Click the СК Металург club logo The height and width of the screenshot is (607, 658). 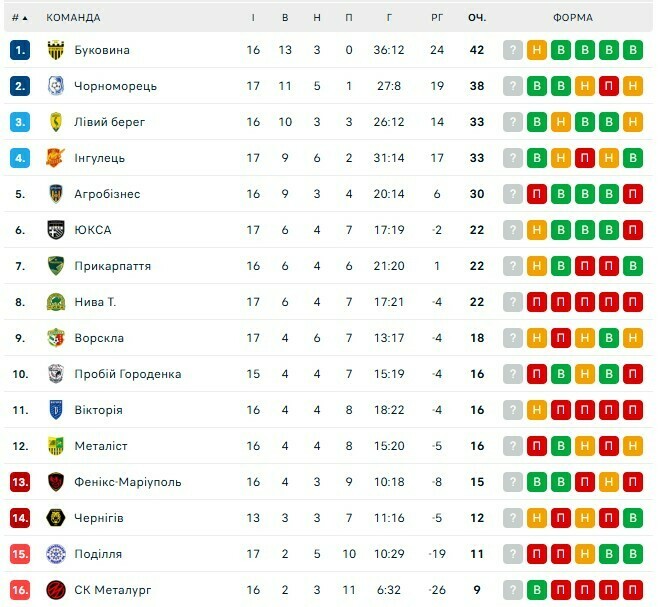(x=56, y=590)
